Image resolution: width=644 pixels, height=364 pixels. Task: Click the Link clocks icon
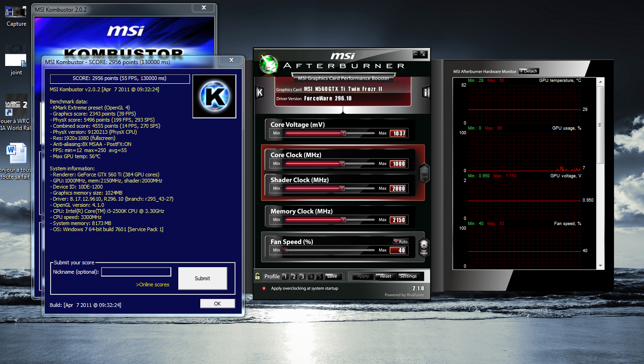(424, 173)
